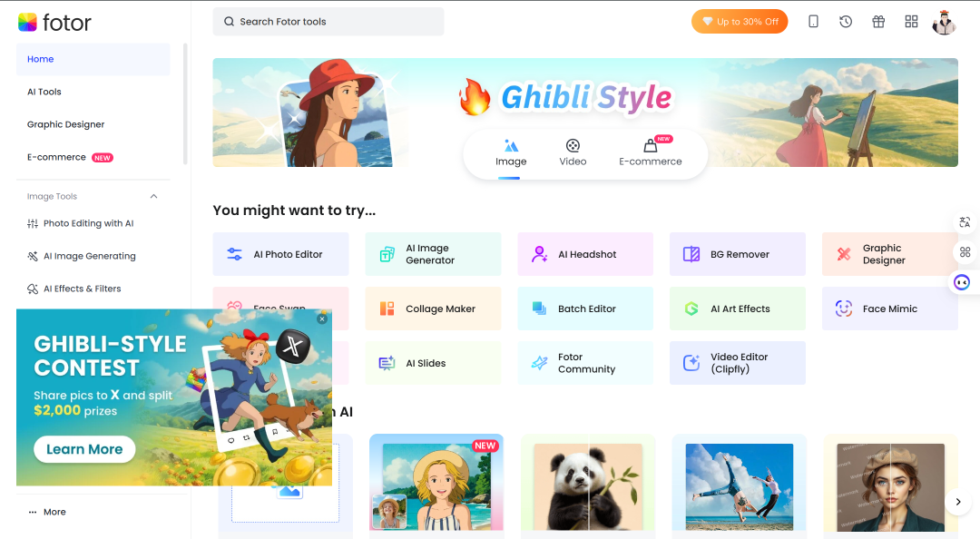Screen dimensions: 980x539
Task: Open the apps grid icon
Action: [911, 21]
